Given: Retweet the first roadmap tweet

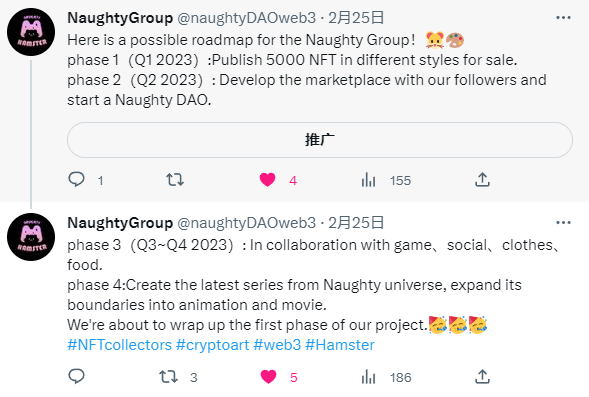Looking at the screenshot, I should pos(175,180).
